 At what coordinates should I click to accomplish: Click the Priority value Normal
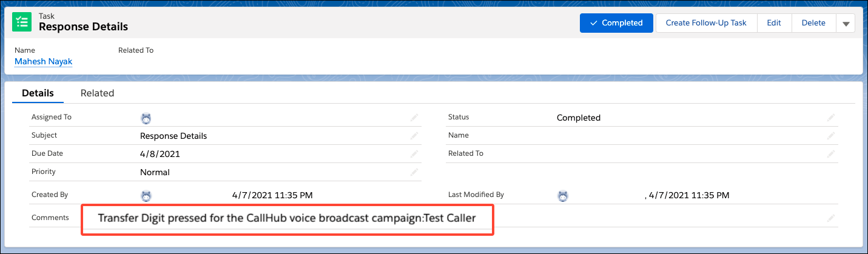[x=155, y=172]
